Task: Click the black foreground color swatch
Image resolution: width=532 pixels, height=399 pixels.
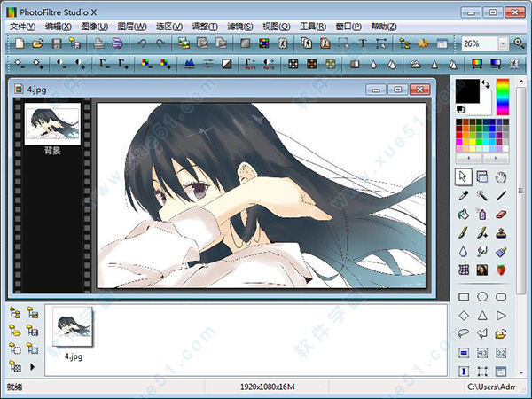Action: coord(467,91)
